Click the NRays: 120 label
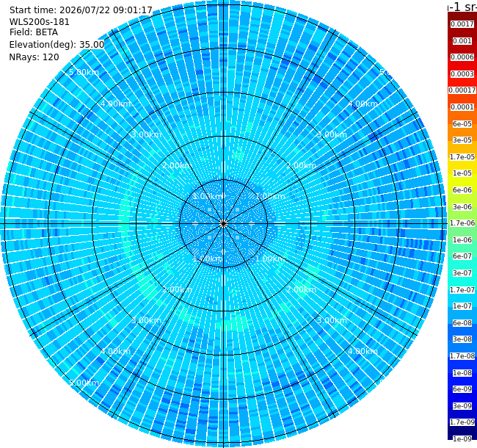 point(34,57)
